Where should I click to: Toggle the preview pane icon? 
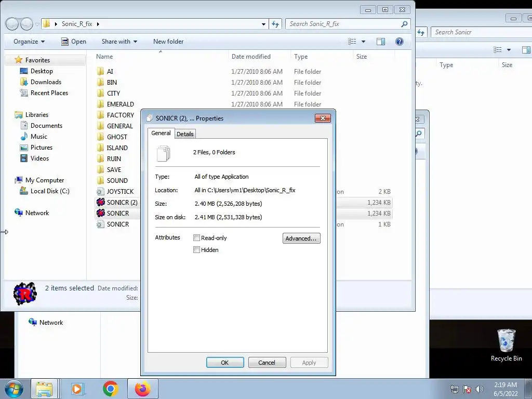(x=381, y=42)
